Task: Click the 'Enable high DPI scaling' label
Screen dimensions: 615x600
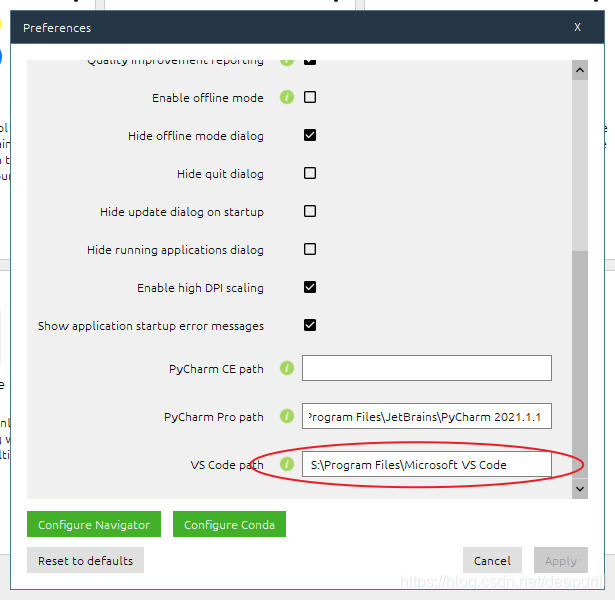Action: [200, 288]
